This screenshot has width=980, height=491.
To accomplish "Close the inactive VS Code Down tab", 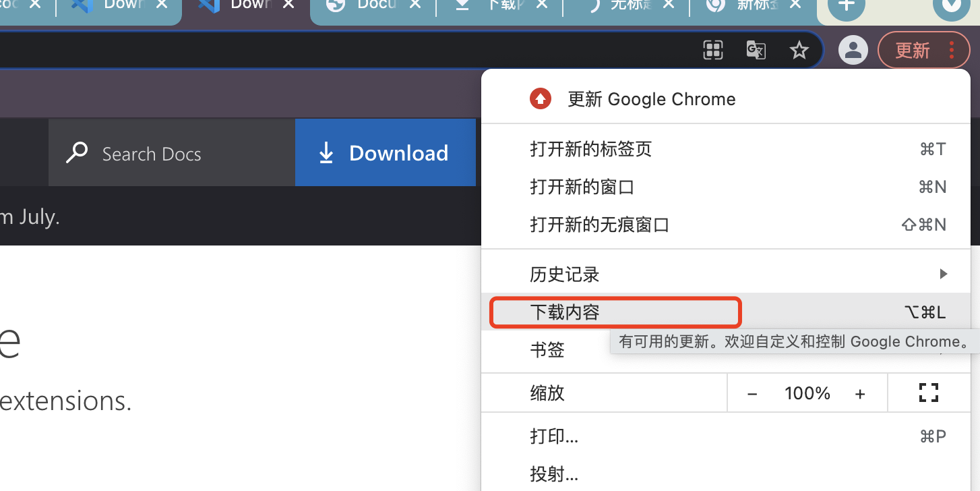I will (x=162, y=5).
